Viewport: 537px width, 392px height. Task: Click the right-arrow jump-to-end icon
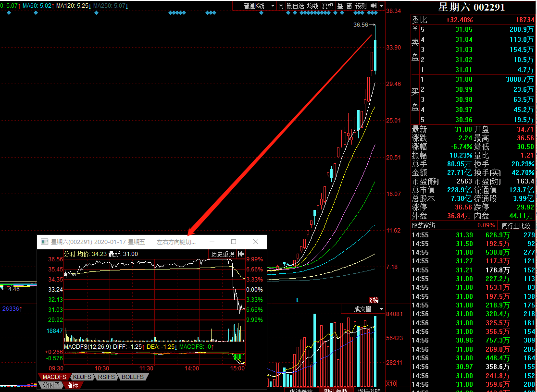coord(374,6)
